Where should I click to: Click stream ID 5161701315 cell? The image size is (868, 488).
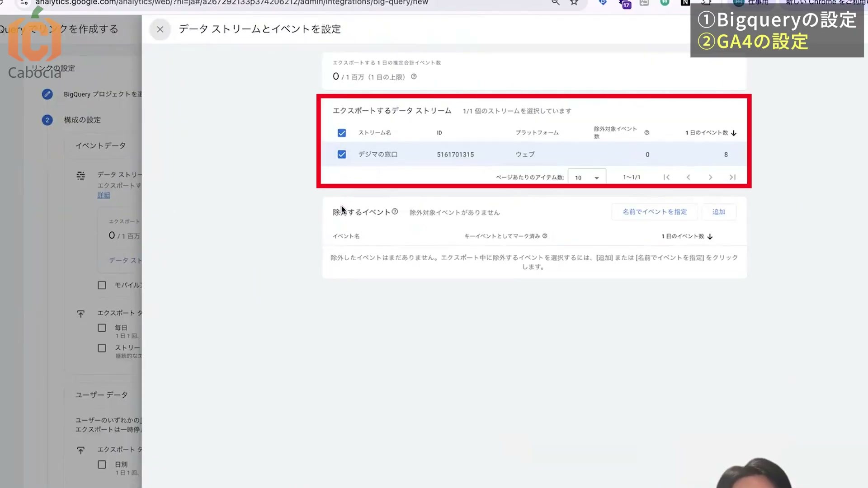[455, 155]
